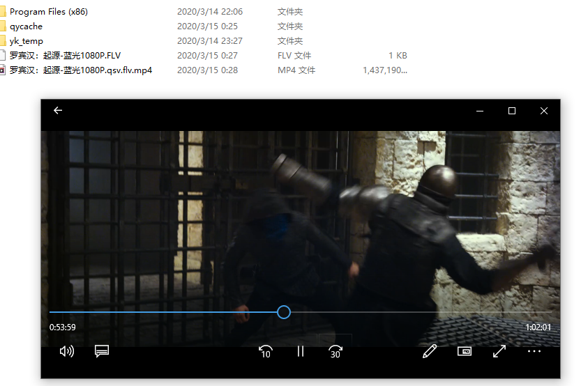The width and height of the screenshot is (588, 386).
Task: Mute the volume speaker icon
Action: (67, 351)
